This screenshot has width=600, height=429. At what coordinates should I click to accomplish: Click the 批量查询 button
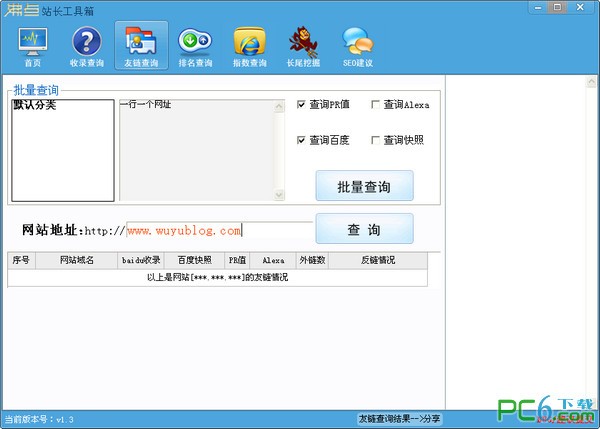364,186
